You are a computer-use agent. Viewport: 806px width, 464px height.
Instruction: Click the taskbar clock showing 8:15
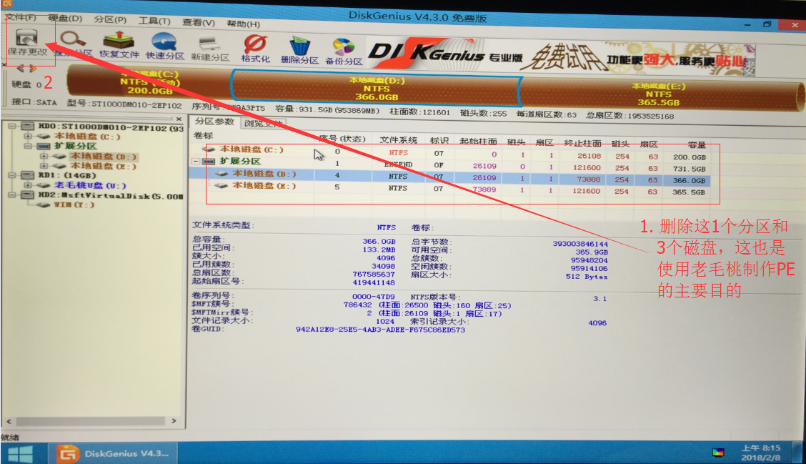761,453
